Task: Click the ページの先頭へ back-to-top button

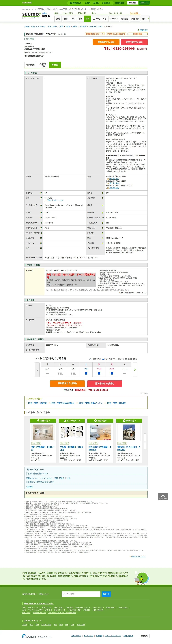Action: coord(163,497)
